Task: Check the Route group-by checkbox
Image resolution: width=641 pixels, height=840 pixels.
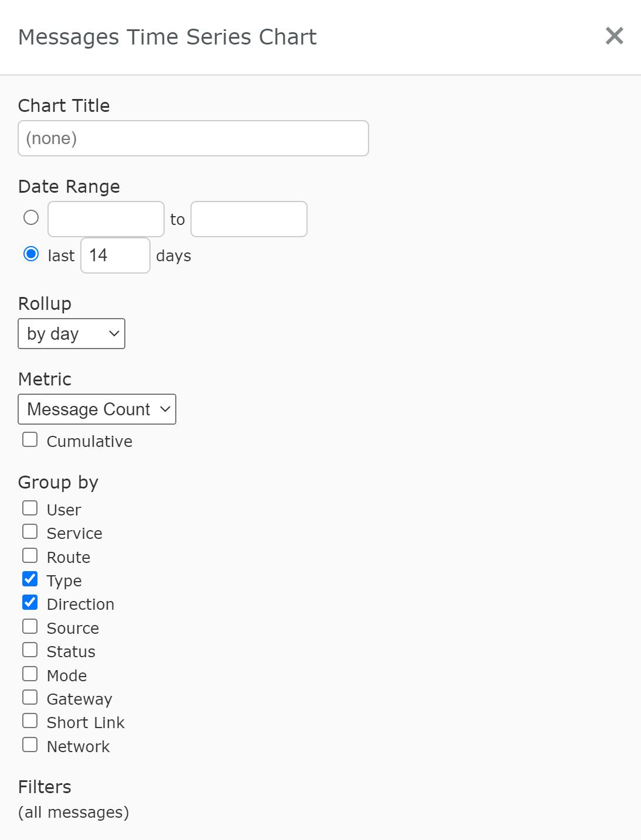Action: pos(30,556)
